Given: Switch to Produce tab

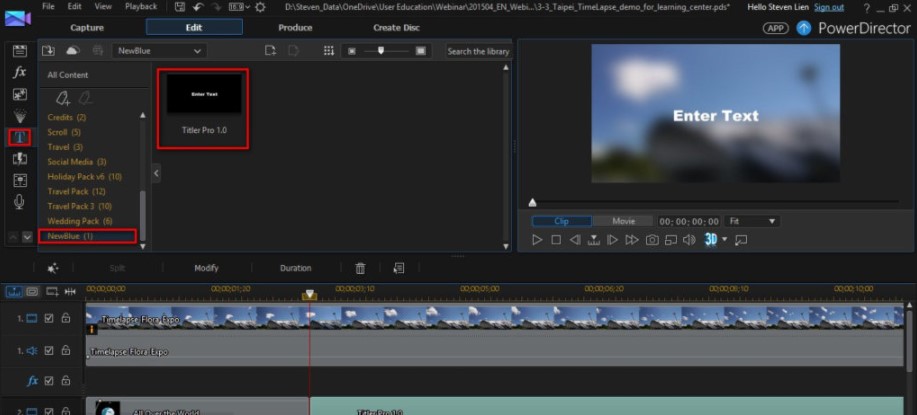Looking at the screenshot, I should point(295,27).
